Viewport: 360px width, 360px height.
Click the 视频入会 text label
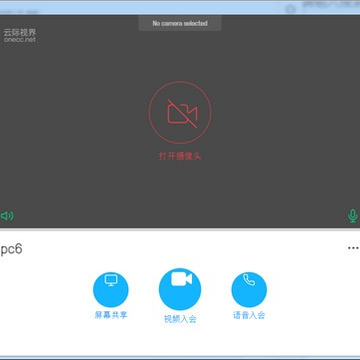pyautogui.click(x=180, y=319)
